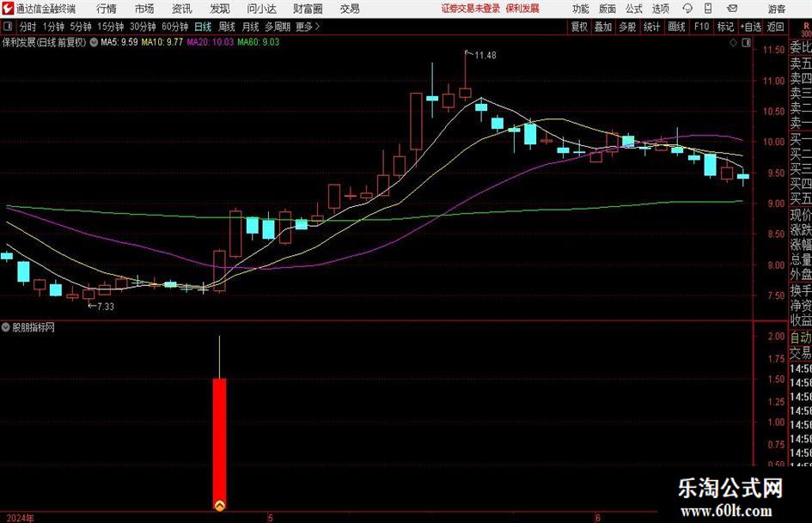Expand 股朋指标网 indicator dropdown
This screenshot has width=812, height=523.
6,327
